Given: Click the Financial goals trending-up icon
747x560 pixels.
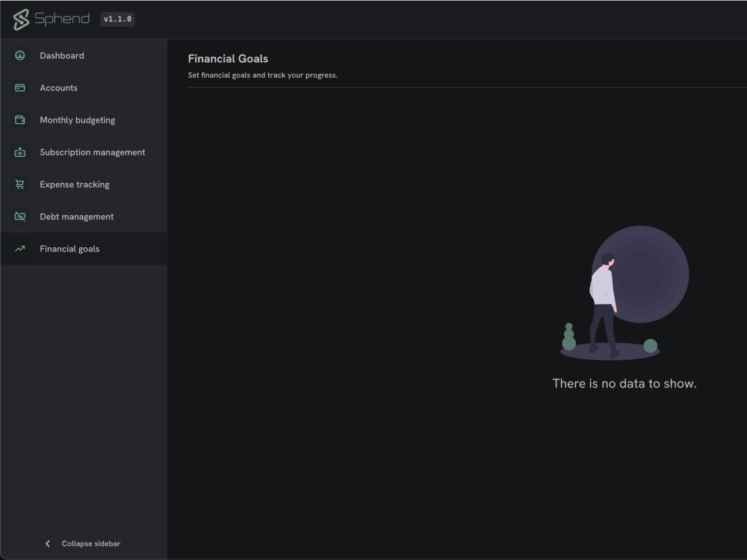Looking at the screenshot, I should coord(20,249).
